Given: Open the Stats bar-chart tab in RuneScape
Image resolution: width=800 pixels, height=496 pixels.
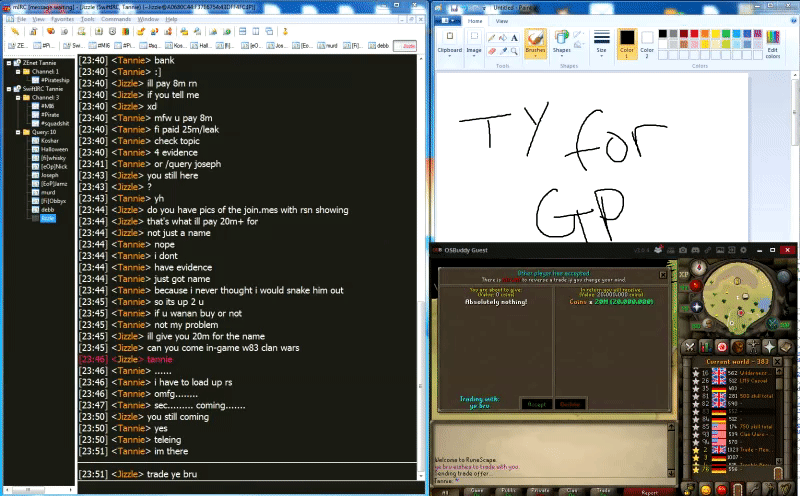Looking at the screenshot, I should click(x=706, y=347).
